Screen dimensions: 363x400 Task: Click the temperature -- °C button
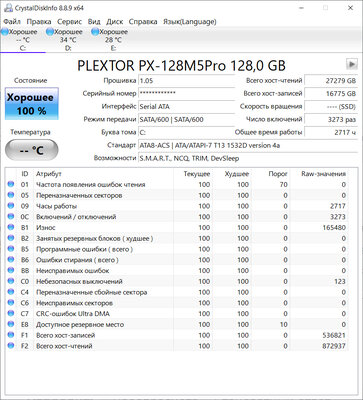click(x=32, y=150)
